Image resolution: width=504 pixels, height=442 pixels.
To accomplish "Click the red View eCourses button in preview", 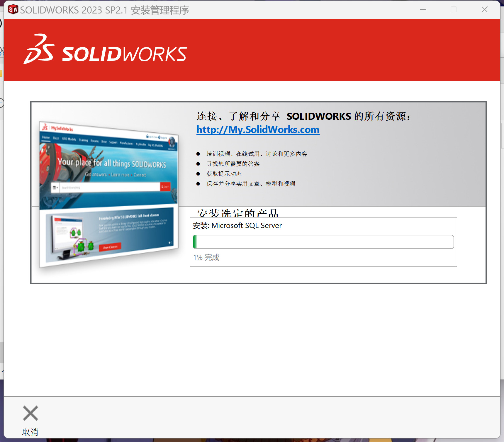I will pyautogui.click(x=110, y=247).
